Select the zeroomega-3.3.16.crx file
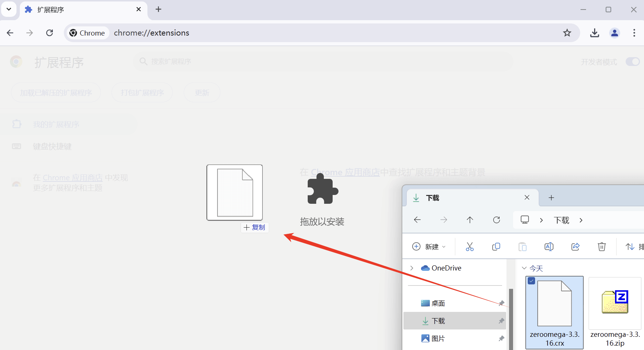 555,313
